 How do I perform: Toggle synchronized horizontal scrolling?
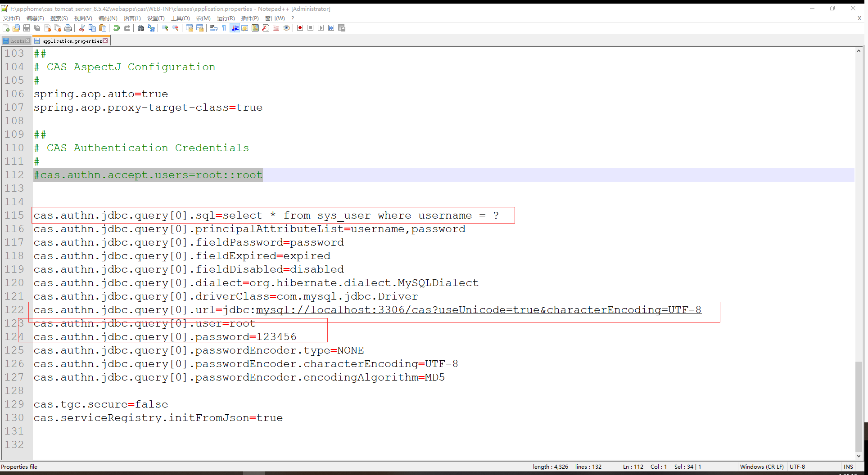[x=200, y=28]
